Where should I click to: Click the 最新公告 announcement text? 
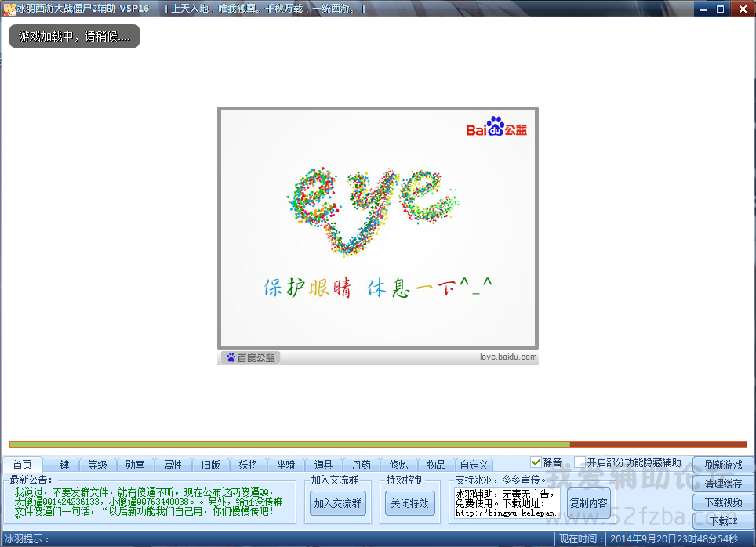pyautogui.click(x=148, y=504)
